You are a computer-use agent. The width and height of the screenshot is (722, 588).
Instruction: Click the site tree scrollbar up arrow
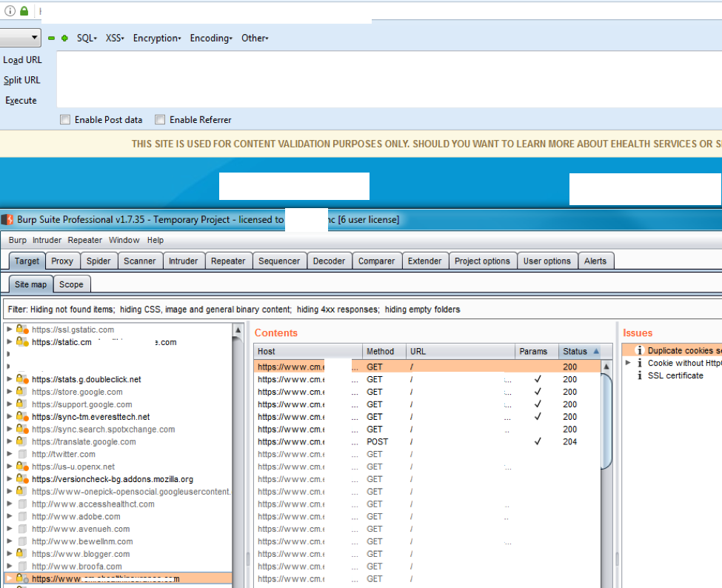[238, 330]
